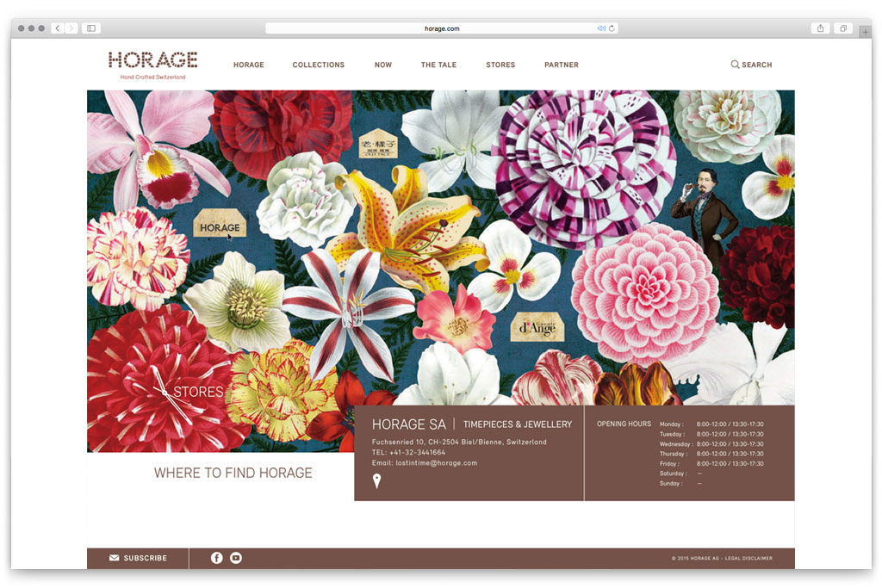
Task: Click the Friday opening hours row
Action: point(711,464)
